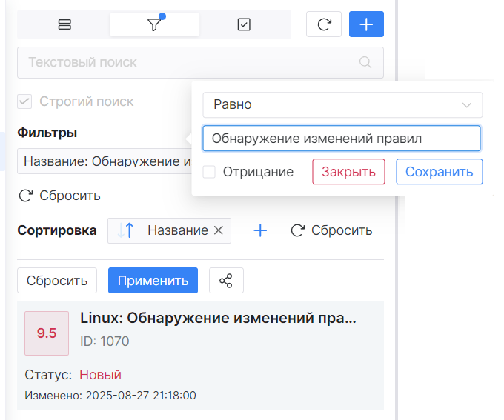Viewport: 504px width, 420px height.
Task: Remove the Название sort chip
Action: (x=219, y=230)
